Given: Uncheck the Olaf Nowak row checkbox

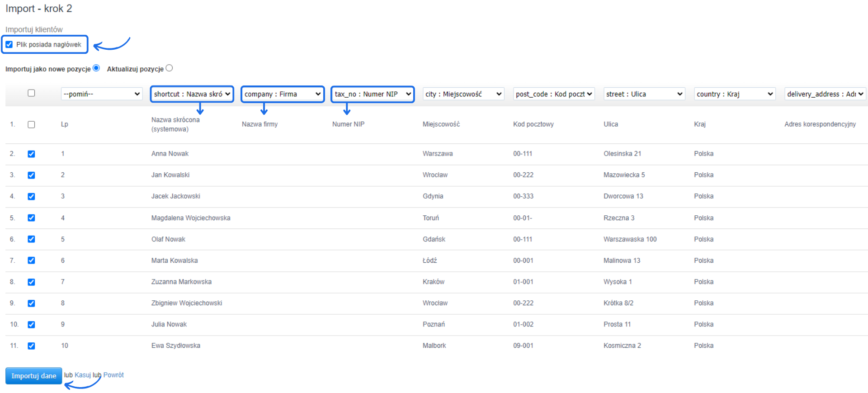Looking at the screenshot, I should tap(31, 239).
